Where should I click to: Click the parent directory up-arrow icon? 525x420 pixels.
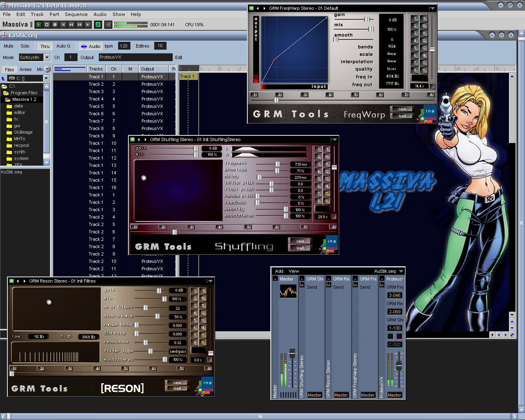3,78
